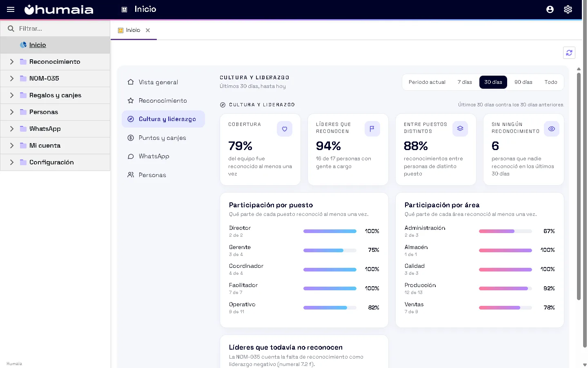Click the heart icon on Cobertura card
Image resolution: width=588 pixels, height=368 pixels.
(285, 129)
